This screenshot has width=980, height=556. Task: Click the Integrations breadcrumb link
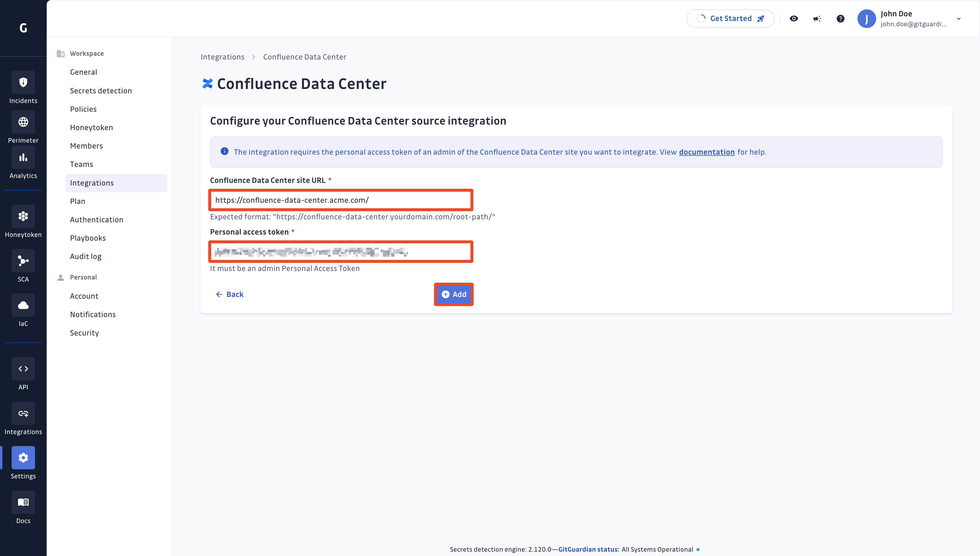coord(222,57)
